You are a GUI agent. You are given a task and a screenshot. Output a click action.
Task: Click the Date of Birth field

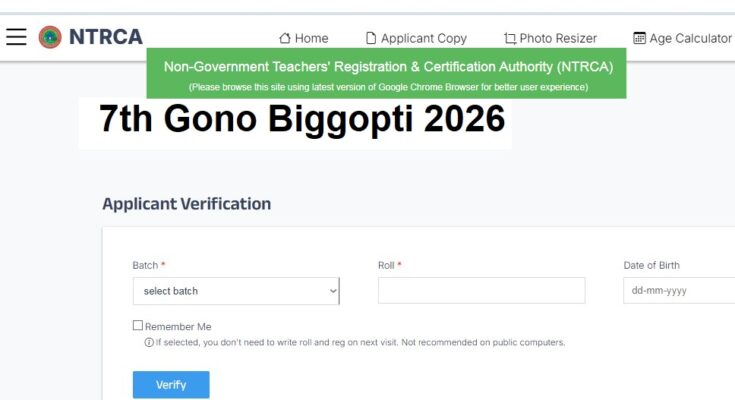click(678, 291)
